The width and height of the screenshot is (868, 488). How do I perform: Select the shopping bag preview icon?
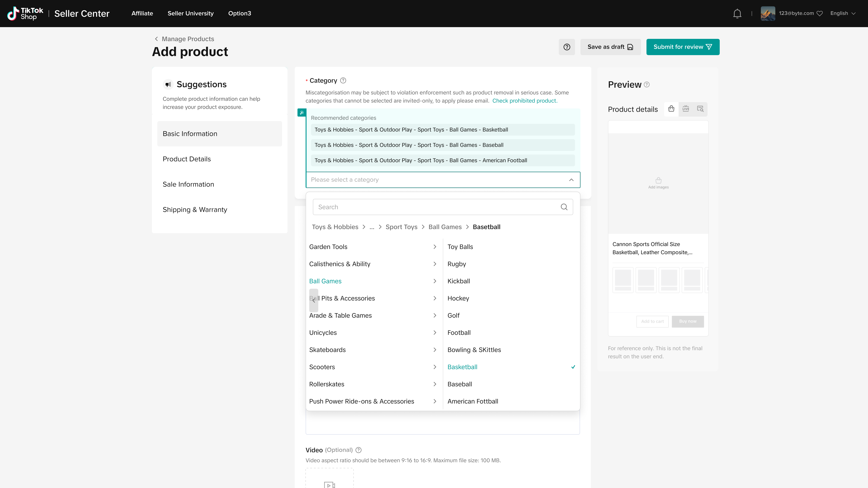tap(671, 109)
